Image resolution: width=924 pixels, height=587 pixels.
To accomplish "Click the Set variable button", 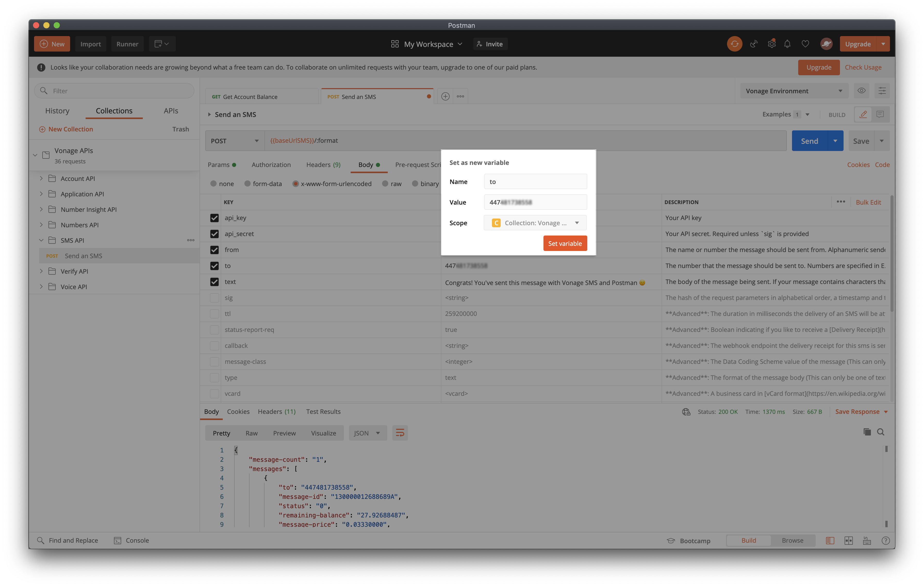I will [565, 243].
